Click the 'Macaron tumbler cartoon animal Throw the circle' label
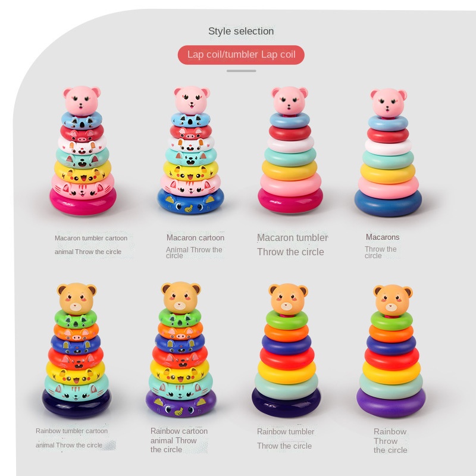This screenshot has width=476, height=476. pyautogui.click(x=91, y=245)
